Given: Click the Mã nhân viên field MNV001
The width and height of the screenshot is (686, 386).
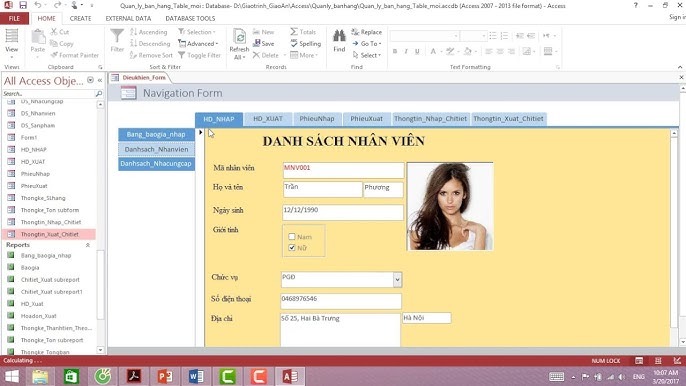Looking at the screenshot, I should tap(343, 170).
